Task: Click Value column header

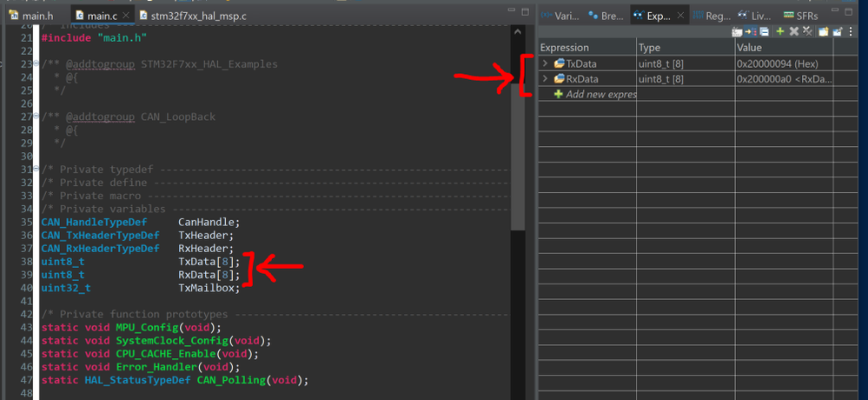Action: coord(784,48)
